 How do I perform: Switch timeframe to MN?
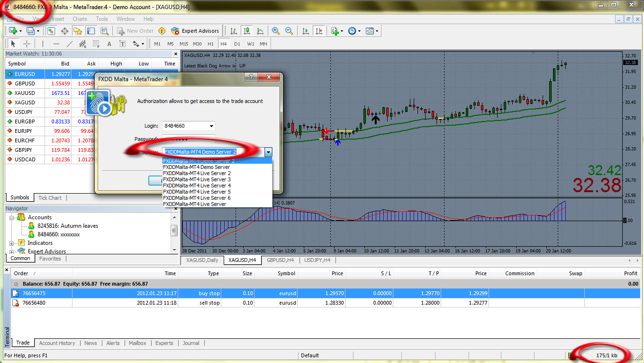[263, 44]
